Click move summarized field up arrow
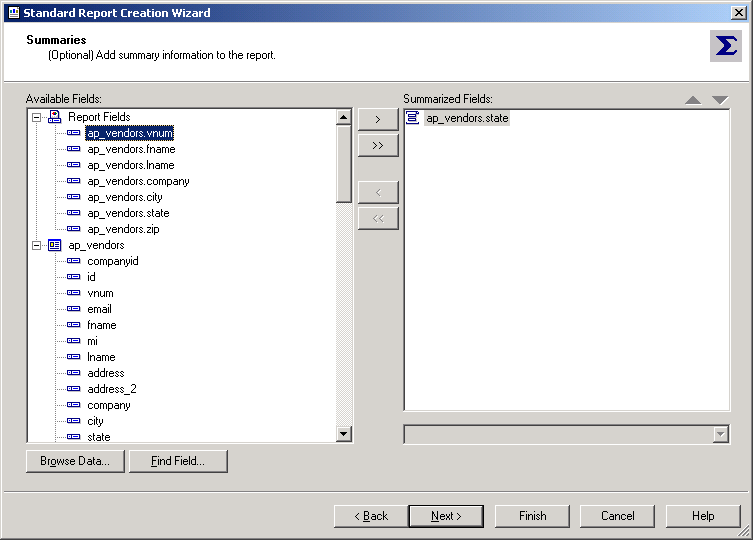The height and width of the screenshot is (540, 753). point(694,100)
